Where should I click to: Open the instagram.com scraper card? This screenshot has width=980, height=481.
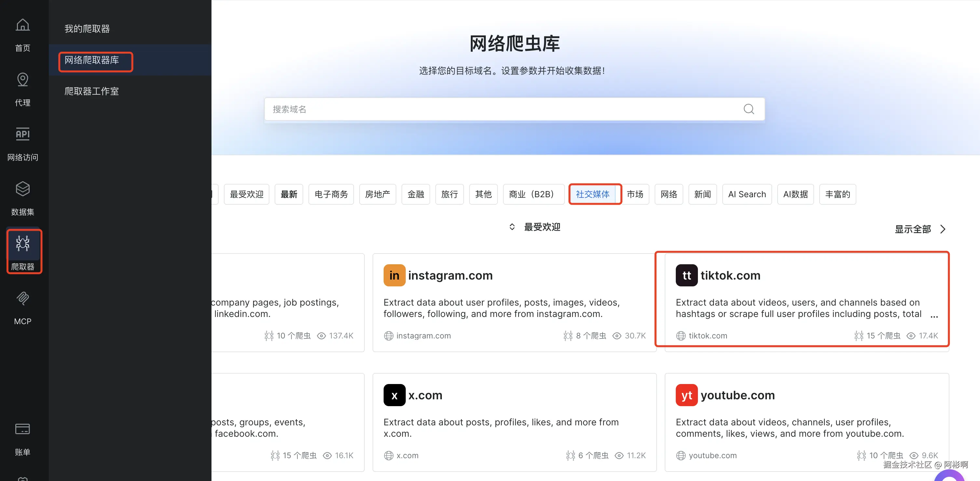[x=514, y=303]
